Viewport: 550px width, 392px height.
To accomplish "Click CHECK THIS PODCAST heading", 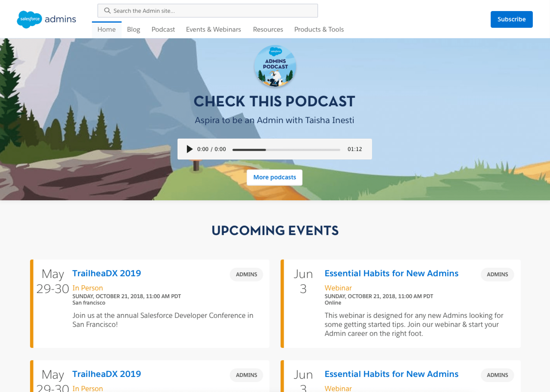I will pos(274,101).
